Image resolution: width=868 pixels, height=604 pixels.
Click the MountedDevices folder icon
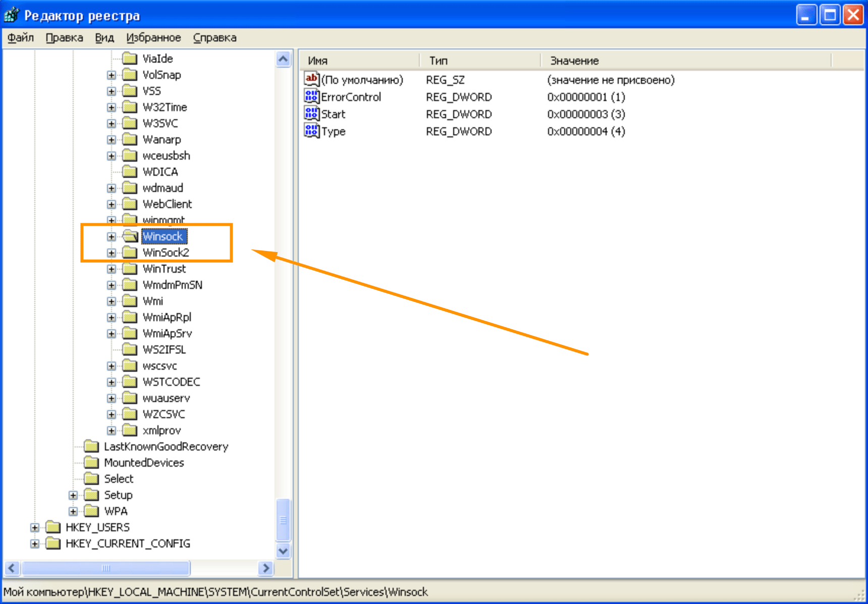tap(91, 463)
